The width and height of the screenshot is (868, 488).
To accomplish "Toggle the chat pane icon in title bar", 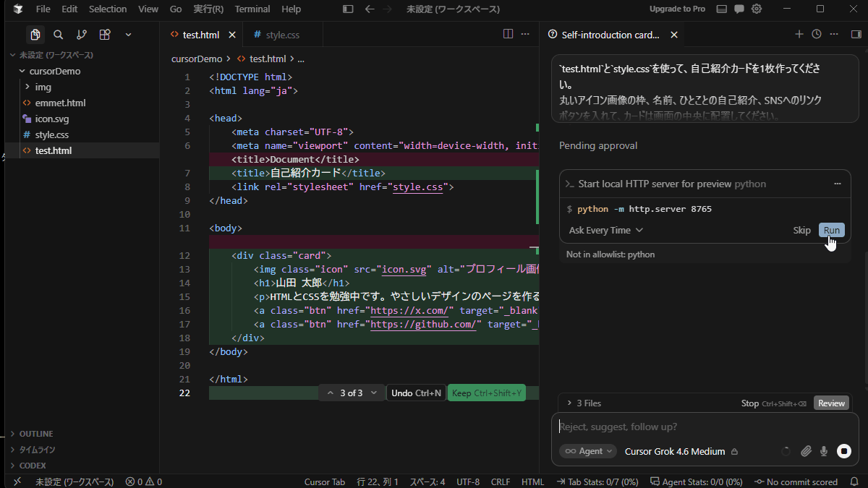I will 739,9.
